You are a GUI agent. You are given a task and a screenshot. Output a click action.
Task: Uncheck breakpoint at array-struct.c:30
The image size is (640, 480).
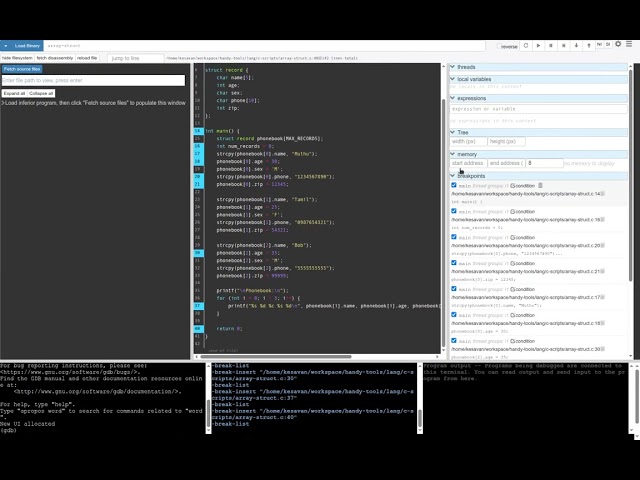(x=453, y=341)
